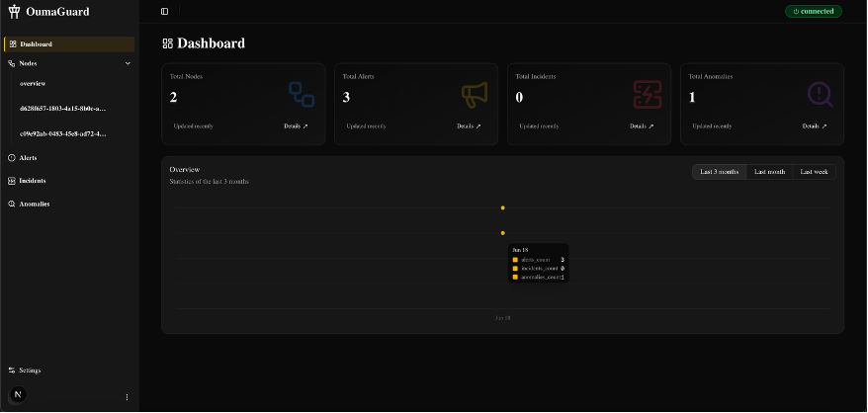The width and height of the screenshot is (868, 413).
Task: Click the anomalies_count tooltip entry
Action: pos(538,278)
